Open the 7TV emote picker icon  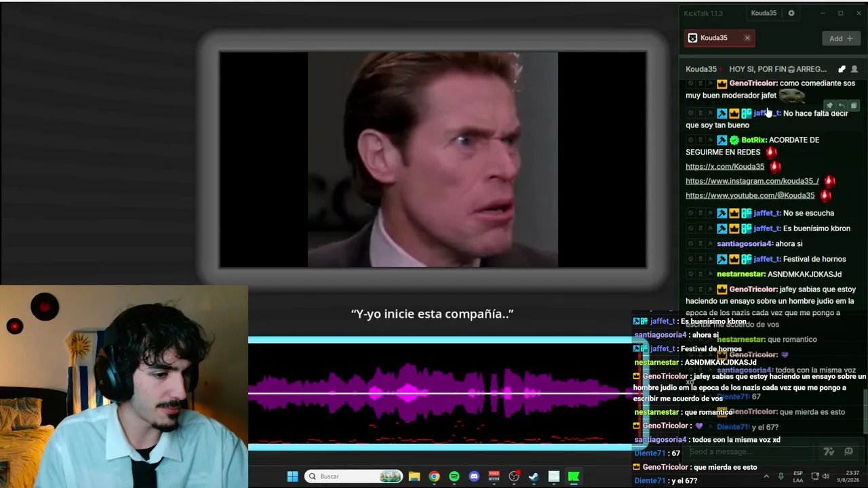tap(829, 452)
